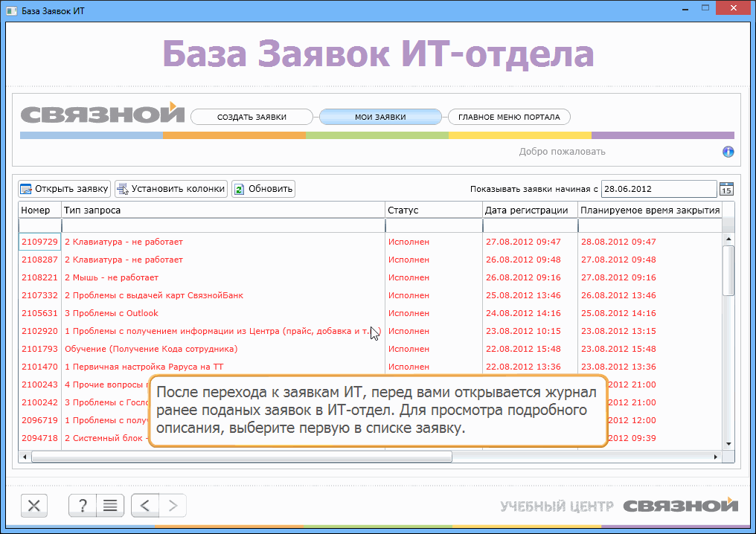Click planned closing 23.08.2012 13:15
The image size is (756, 534).
coord(618,331)
